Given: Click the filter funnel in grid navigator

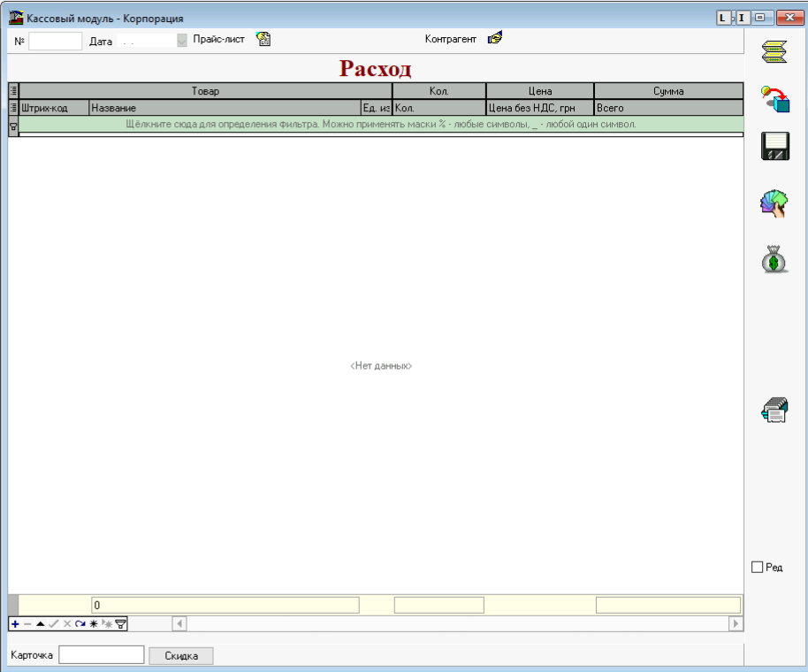Looking at the screenshot, I should pos(121,623).
